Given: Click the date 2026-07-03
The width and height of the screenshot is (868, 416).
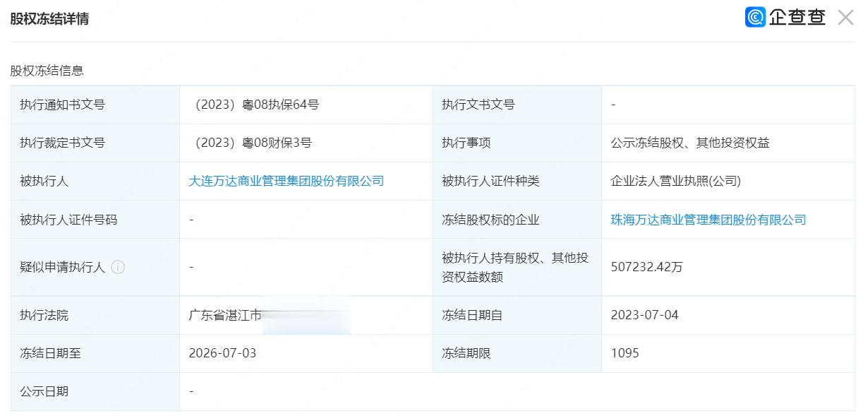Looking at the screenshot, I should pos(222,353).
